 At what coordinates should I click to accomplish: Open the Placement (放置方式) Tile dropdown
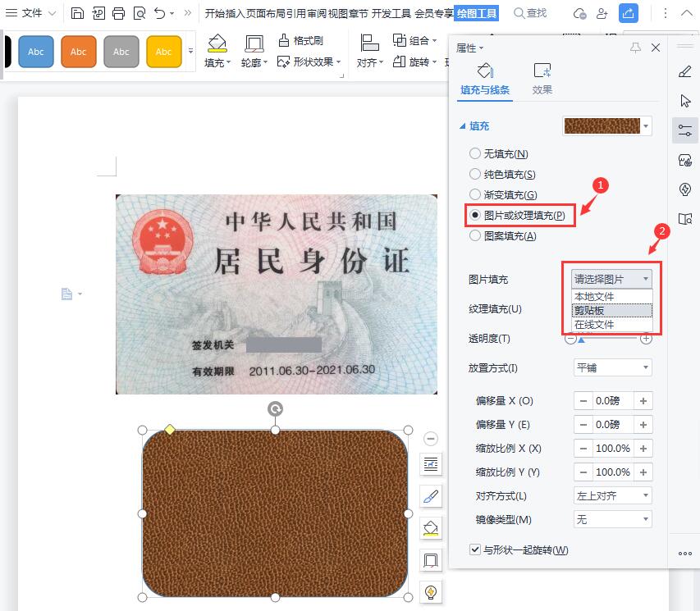[612, 367]
